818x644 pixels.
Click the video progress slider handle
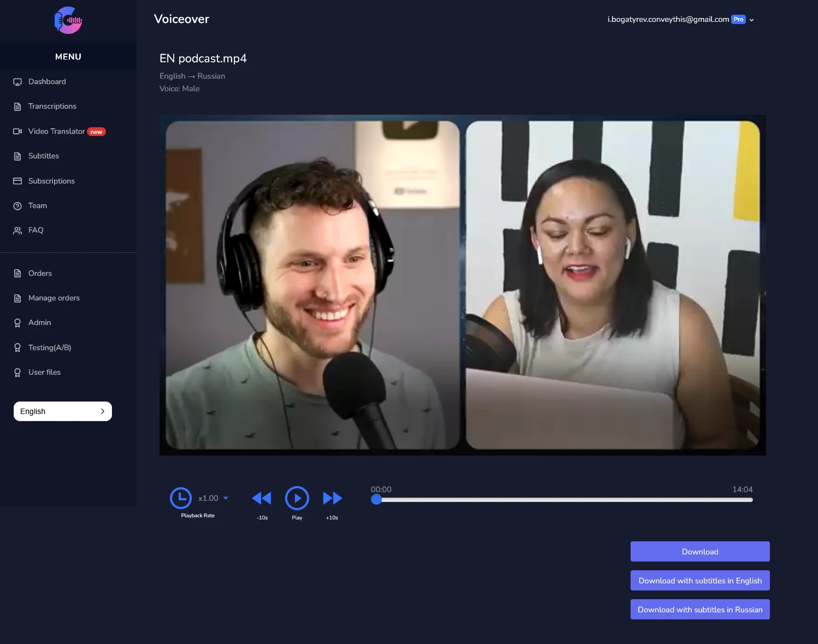pos(376,500)
